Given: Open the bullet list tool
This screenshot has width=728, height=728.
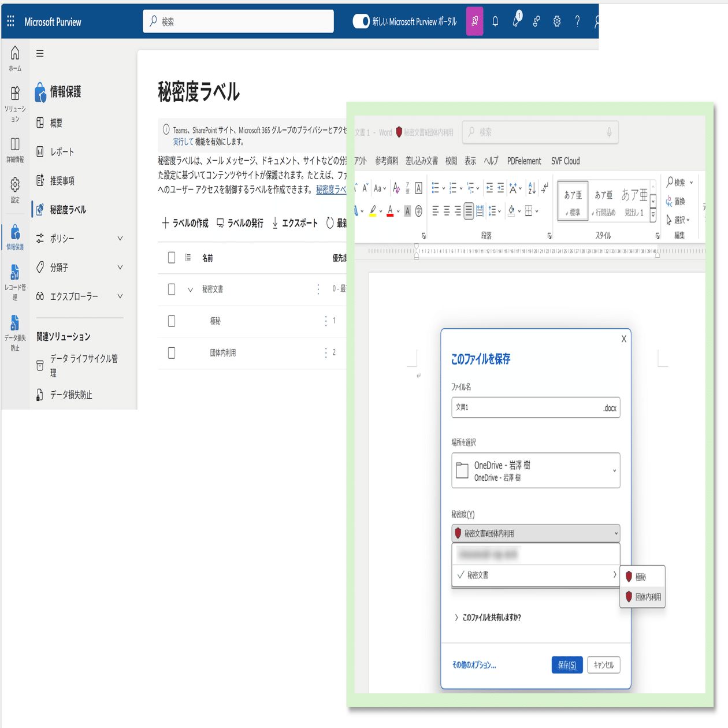Looking at the screenshot, I should 436,187.
